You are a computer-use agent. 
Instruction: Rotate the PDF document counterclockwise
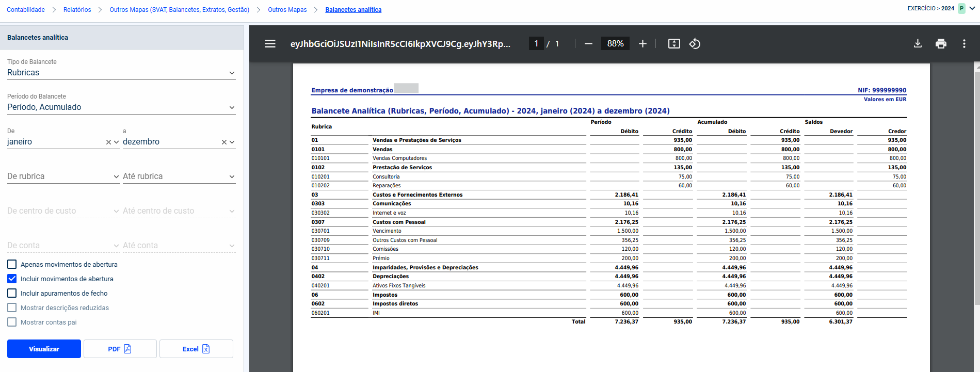click(x=695, y=44)
